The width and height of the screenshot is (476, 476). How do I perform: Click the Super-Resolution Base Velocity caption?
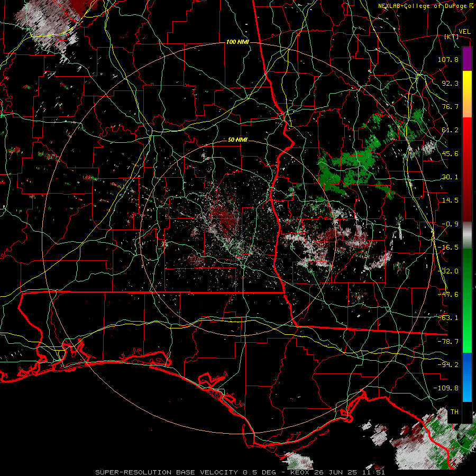click(240, 472)
